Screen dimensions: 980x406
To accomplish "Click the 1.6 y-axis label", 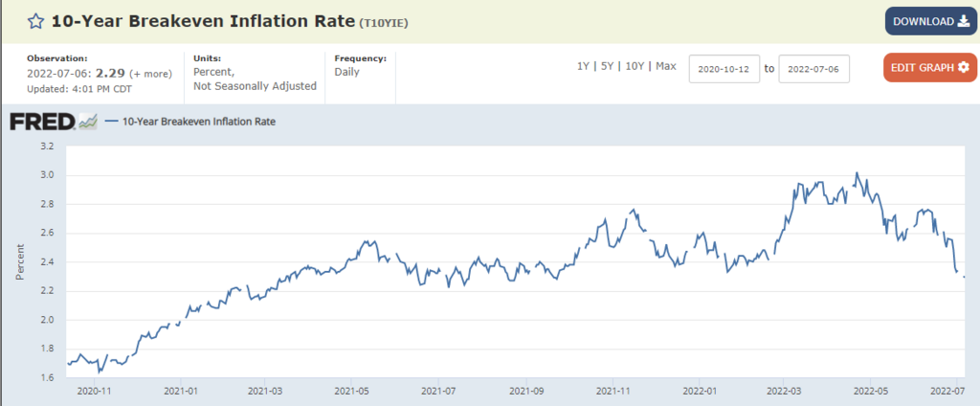I will coord(48,378).
